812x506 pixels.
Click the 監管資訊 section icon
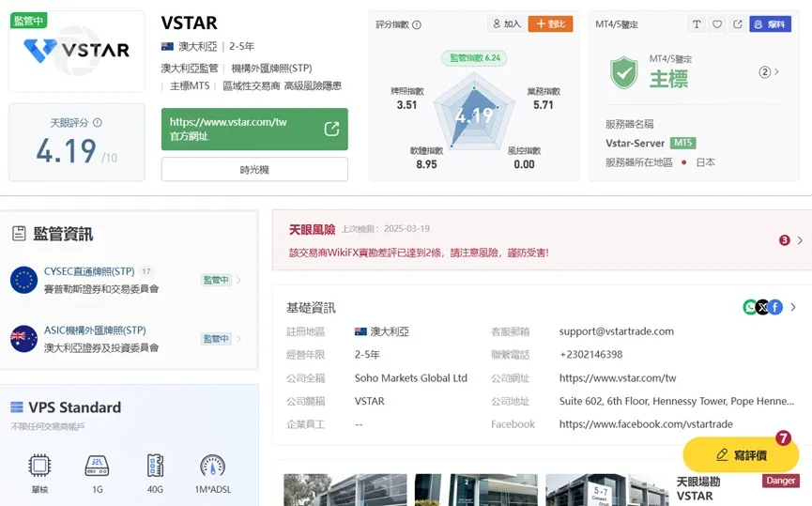tap(19, 234)
